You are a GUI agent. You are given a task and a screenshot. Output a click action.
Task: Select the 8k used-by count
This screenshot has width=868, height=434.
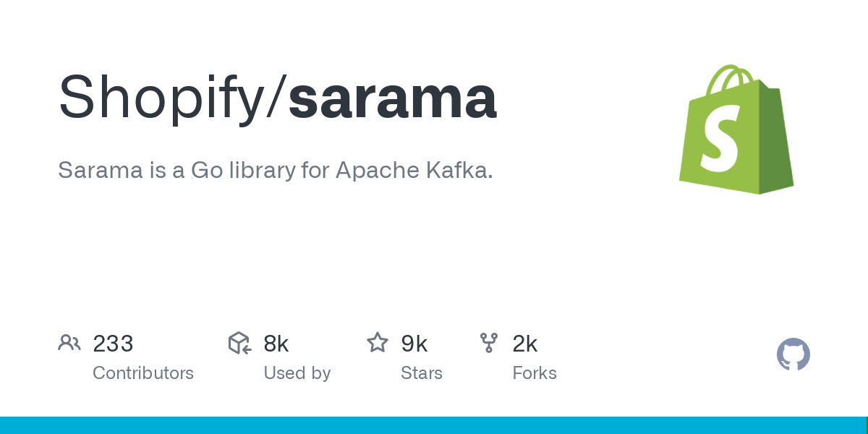276,344
